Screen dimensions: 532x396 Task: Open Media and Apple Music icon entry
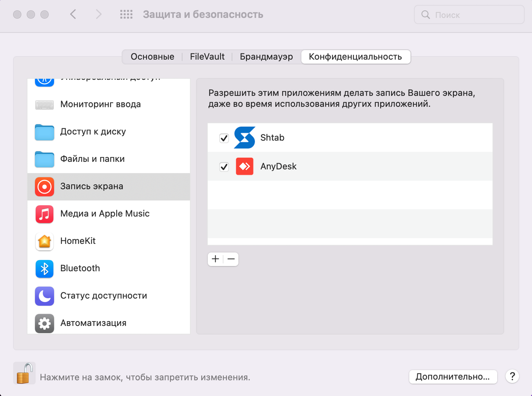coord(44,214)
